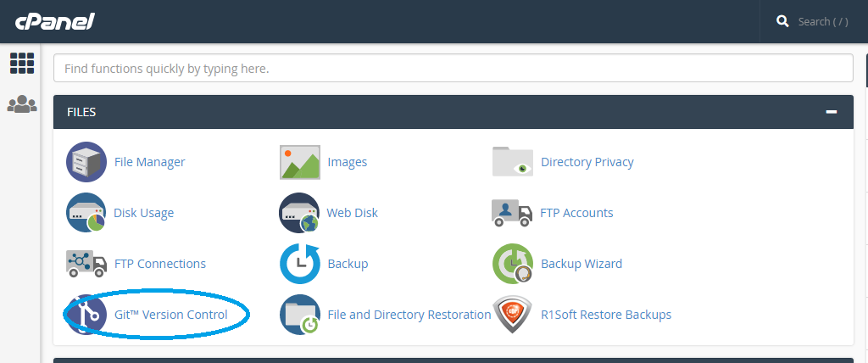Open the File Manager icon
Image resolution: width=868 pixels, height=363 pixels.
86,162
